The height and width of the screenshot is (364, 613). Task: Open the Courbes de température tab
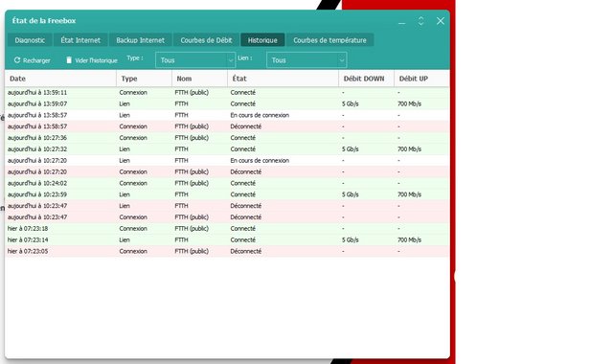pyautogui.click(x=329, y=40)
